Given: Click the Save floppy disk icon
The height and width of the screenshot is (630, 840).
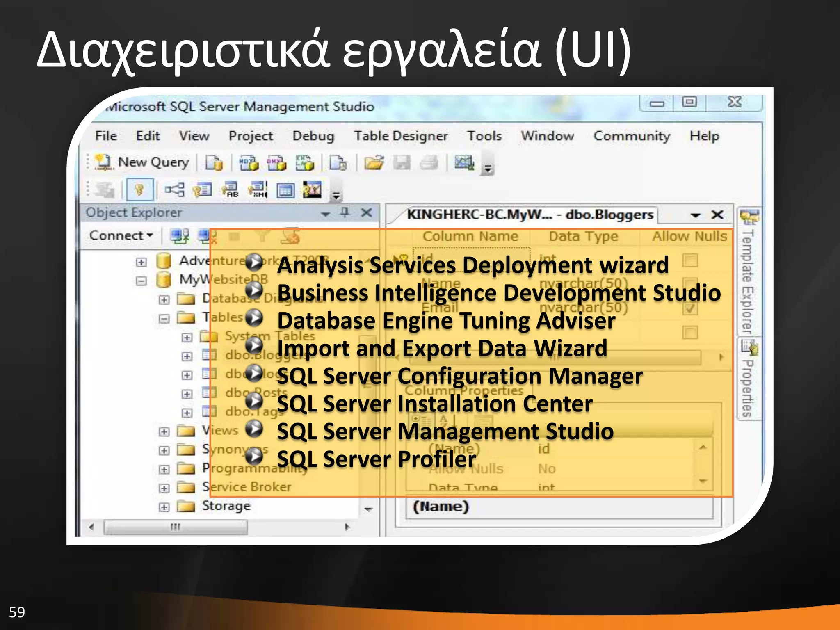Looking at the screenshot, I should [402, 163].
